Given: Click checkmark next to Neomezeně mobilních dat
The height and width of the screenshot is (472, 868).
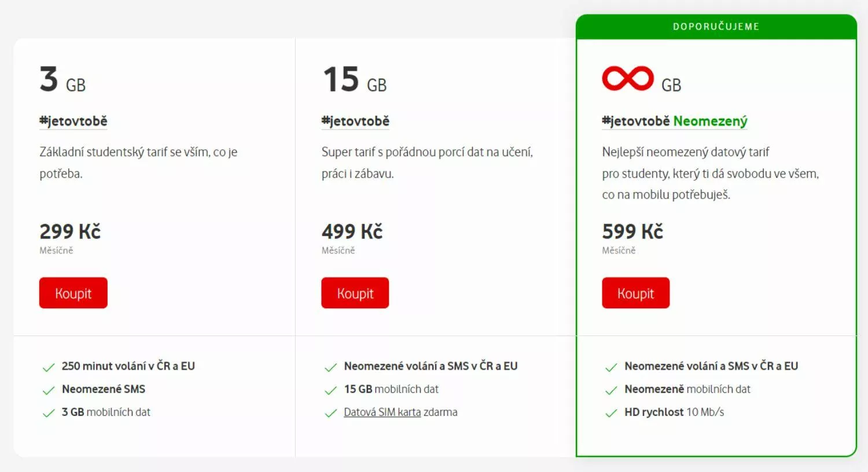Looking at the screenshot, I should point(611,390).
